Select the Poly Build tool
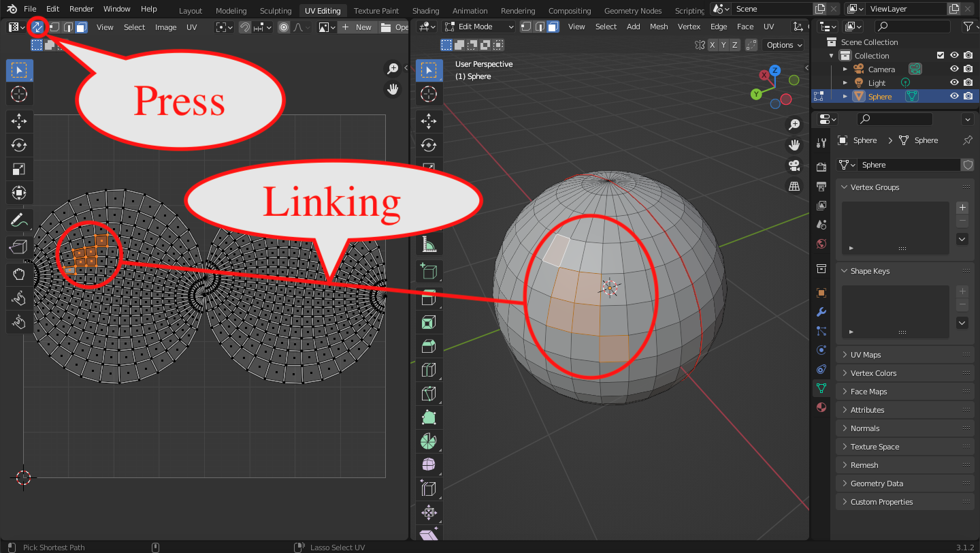Image resolution: width=980 pixels, height=553 pixels. tap(429, 417)
